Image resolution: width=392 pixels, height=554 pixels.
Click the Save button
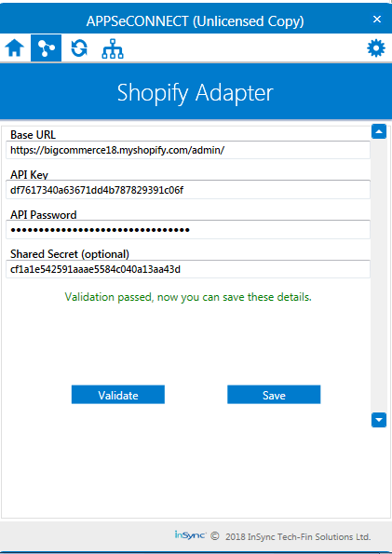pos(274,395)
